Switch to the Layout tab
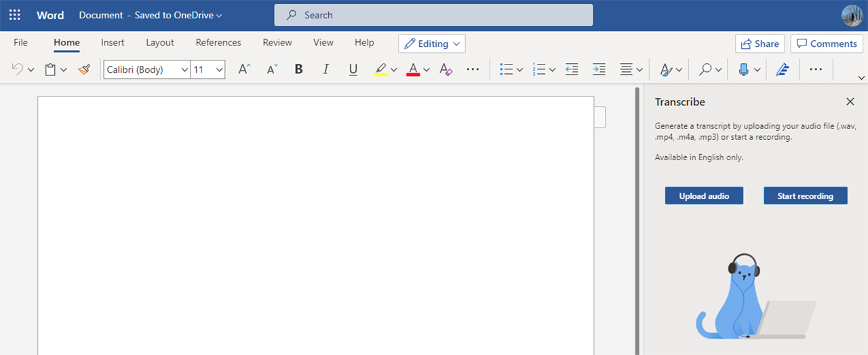 pyautogui.click(x=160, y=42)
